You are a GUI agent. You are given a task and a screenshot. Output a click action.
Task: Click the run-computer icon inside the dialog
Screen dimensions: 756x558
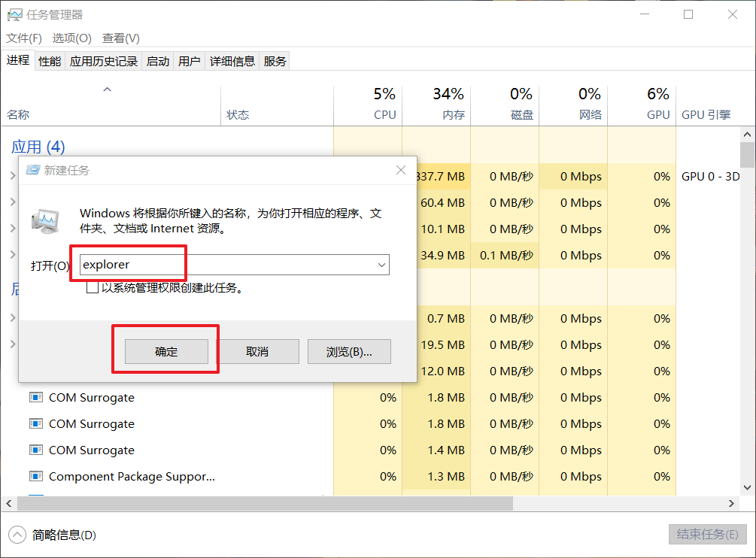tap(46, 220)
